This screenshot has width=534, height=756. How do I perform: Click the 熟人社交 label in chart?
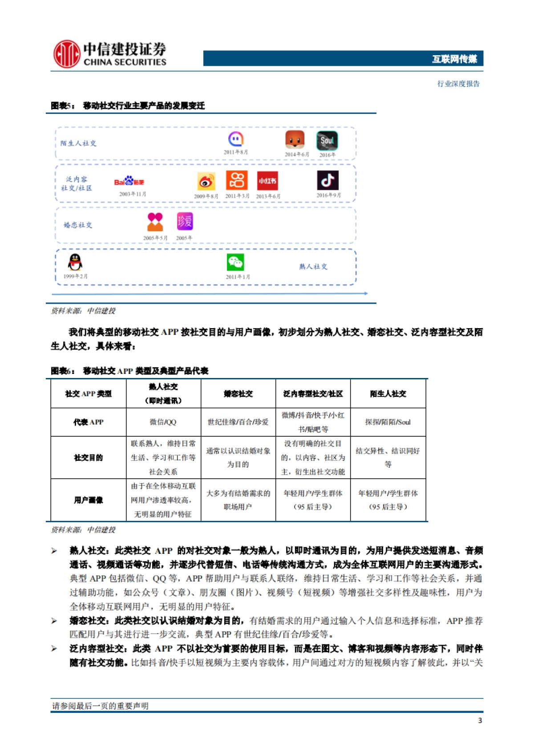coord(313,267)
